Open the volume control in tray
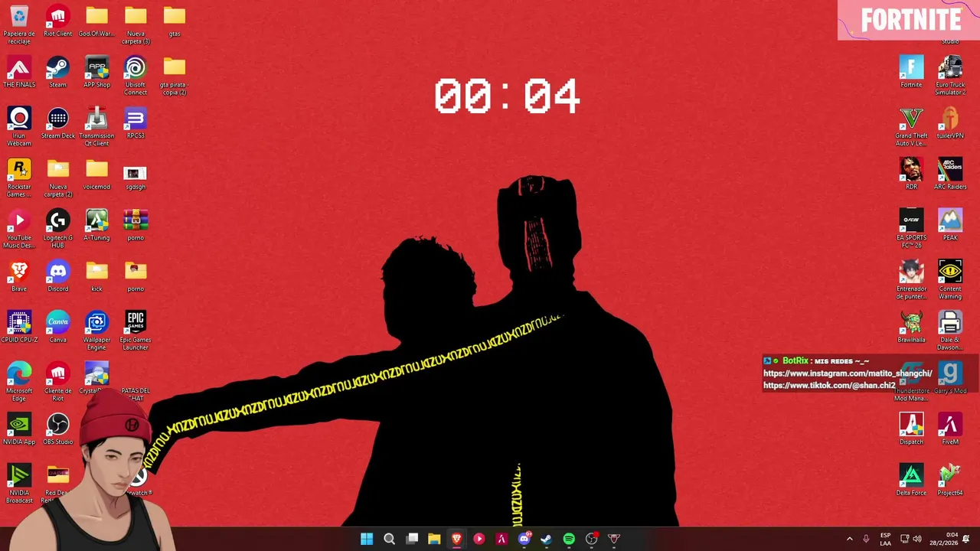 coord(917,539)
